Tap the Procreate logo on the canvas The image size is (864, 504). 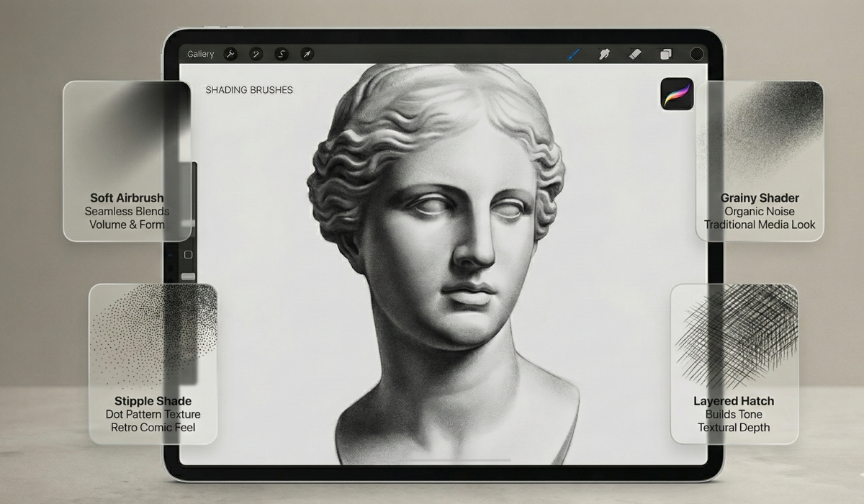pyautogui.click(x=678, y=94)
